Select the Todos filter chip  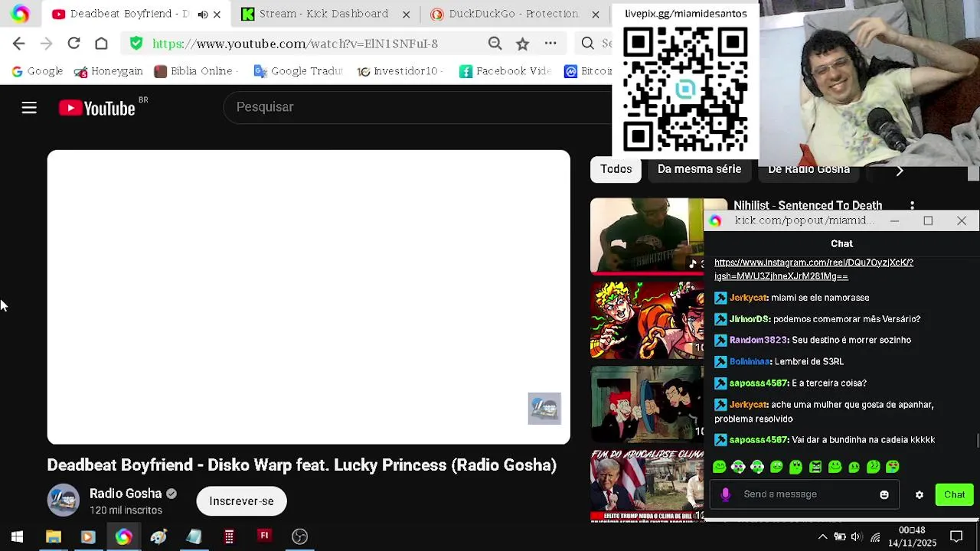click(616, 169)
